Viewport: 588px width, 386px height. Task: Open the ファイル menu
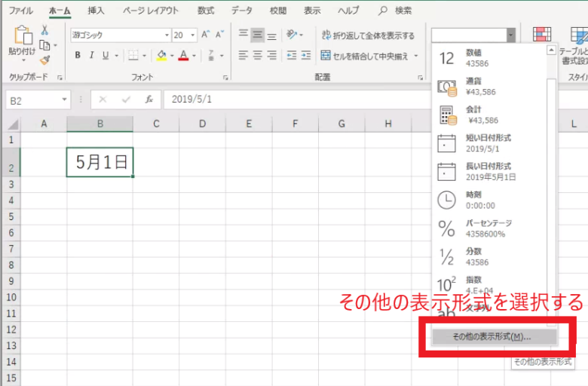point(21,11)
